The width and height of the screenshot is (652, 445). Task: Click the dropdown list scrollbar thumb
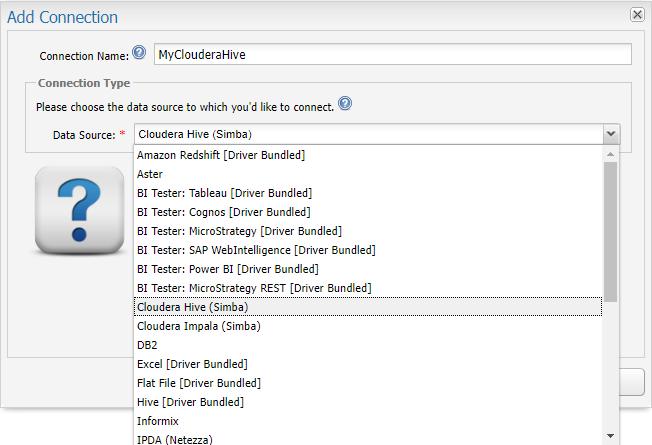point(610,232)
